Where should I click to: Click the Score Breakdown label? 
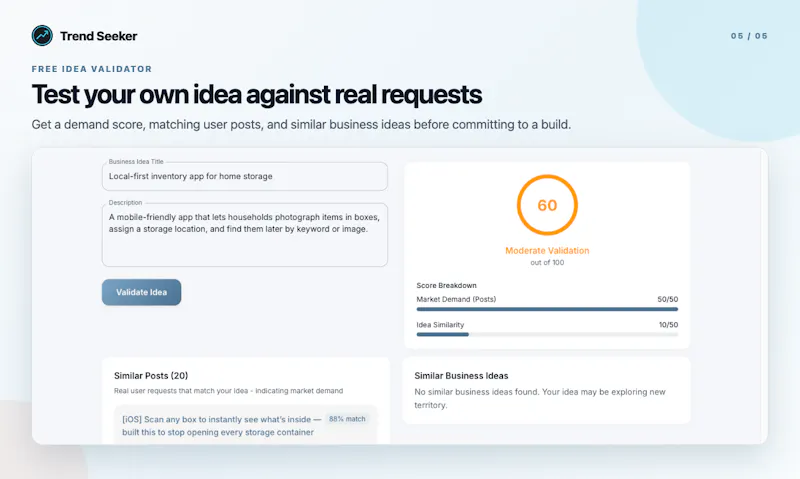coord(446,285)
